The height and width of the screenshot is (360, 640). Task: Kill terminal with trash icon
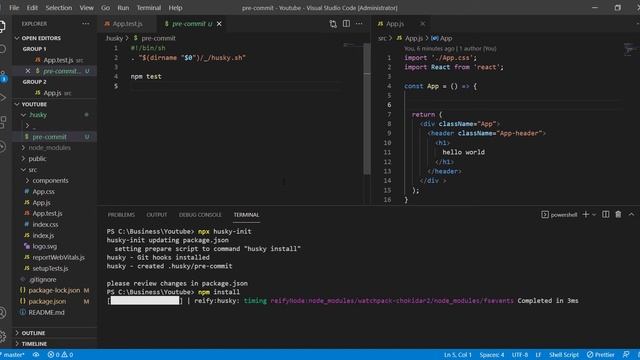[x=618, y=214]
